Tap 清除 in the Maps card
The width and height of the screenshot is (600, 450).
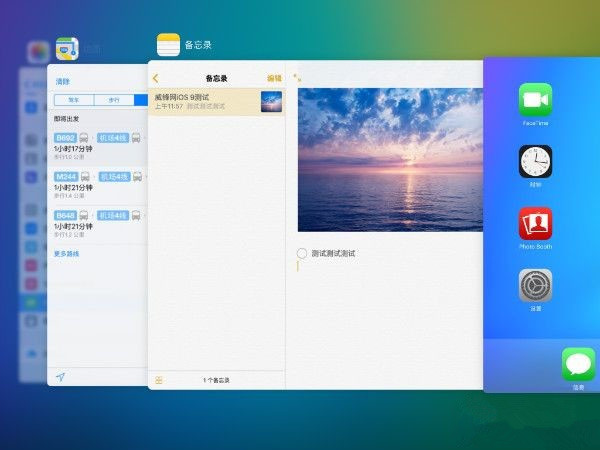[x=63, y=82]
